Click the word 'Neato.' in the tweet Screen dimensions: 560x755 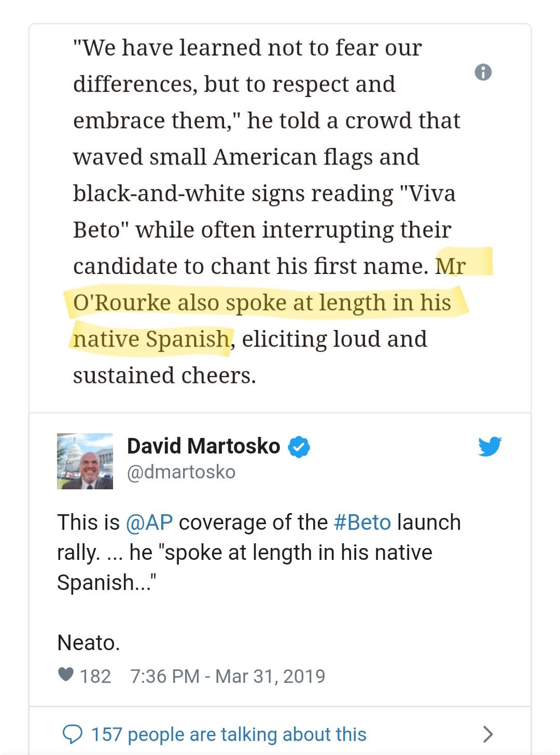[x=89, y=643]
